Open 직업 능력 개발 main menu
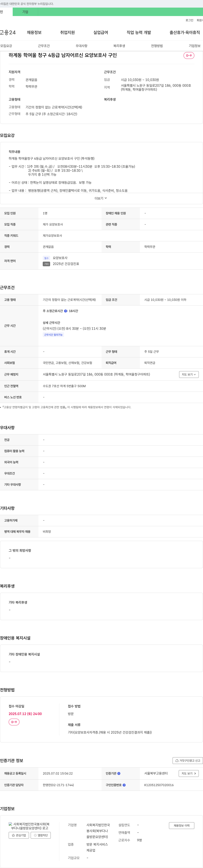203x868 pixels. click(x=139, y=32)
